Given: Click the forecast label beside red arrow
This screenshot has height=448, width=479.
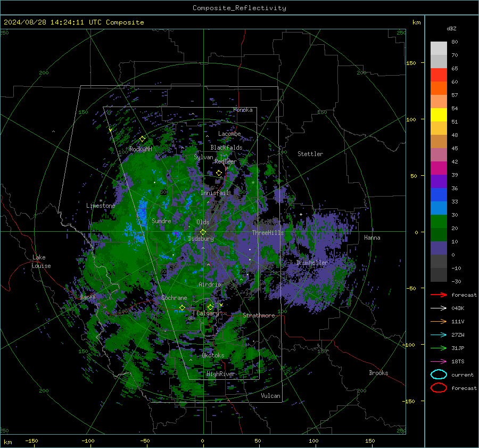Looking at the screenshot, I should point(464,295).
